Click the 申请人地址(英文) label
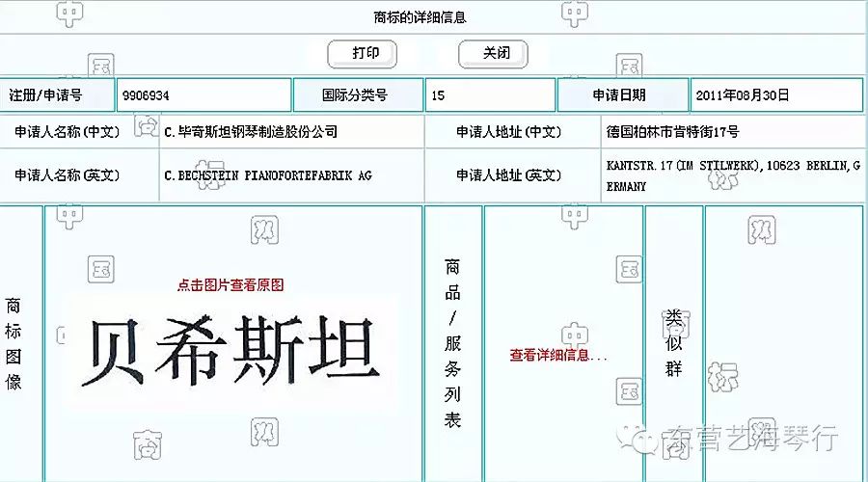The image size is (868, 482). pos(508,175)
